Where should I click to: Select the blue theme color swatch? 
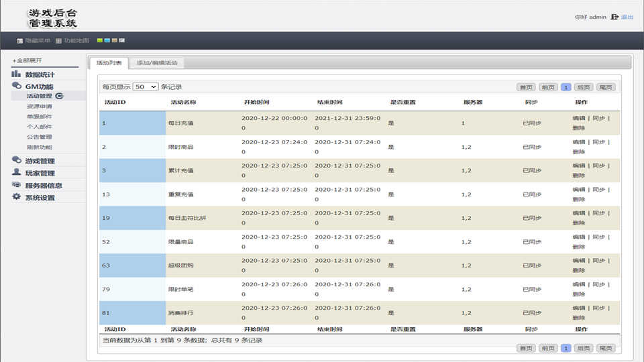point(107,41)
